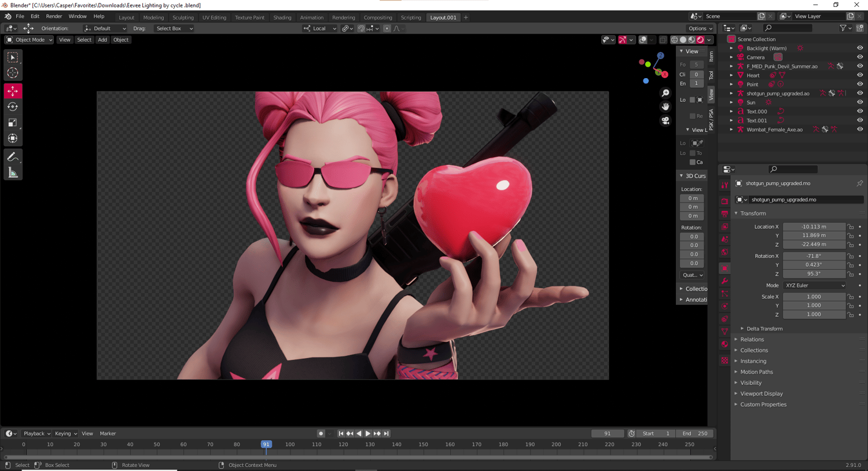Add a new workspace tab
868x471 pixels.
(466, 17)
